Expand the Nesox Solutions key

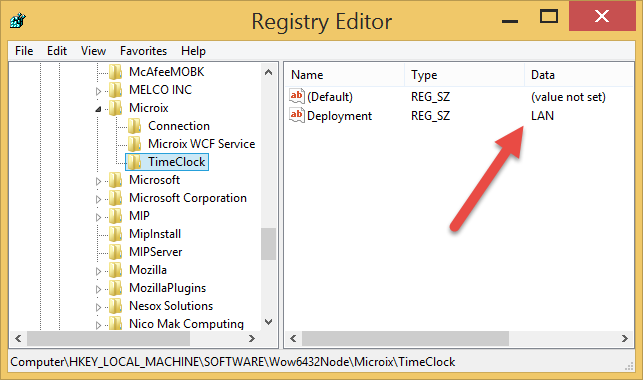(98, 307)
